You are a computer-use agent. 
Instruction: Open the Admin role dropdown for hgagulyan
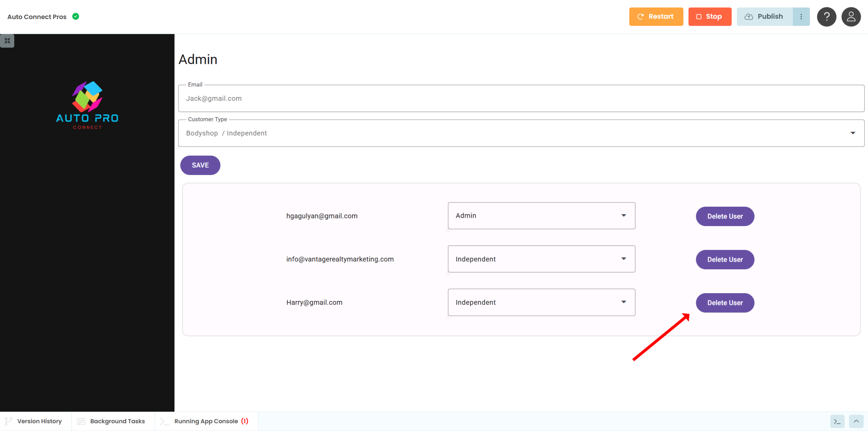[x=541, y=216]
